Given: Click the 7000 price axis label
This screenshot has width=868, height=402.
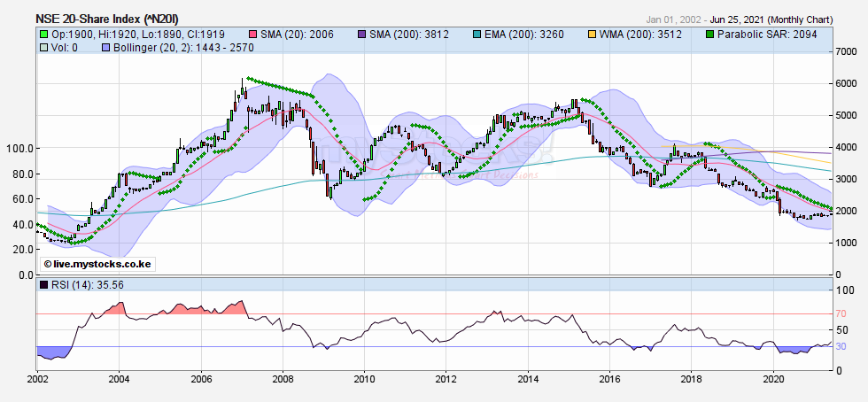Looking at the screenshot, I should click(x=847, y=52).
